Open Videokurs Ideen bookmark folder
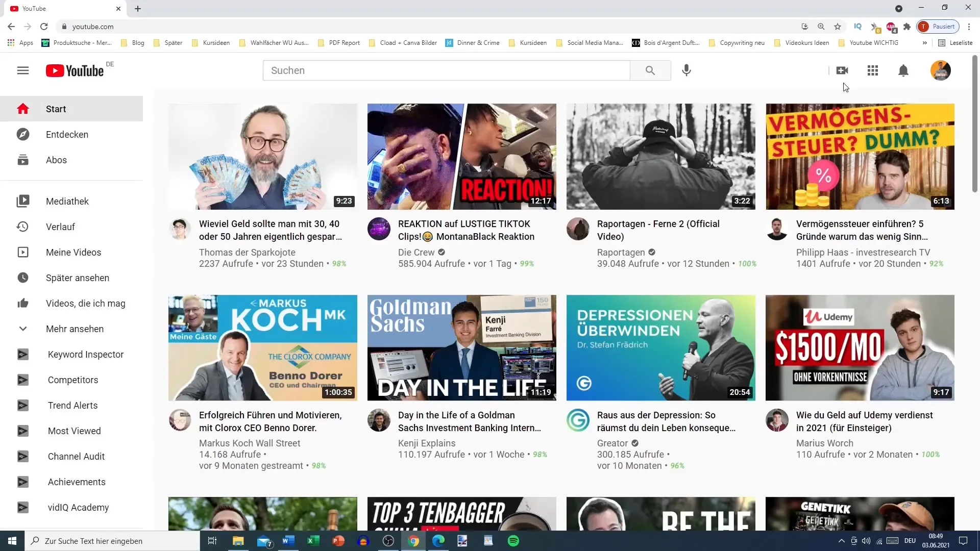Viewport: 980px width, 551px height. click(x=802, y=43)
